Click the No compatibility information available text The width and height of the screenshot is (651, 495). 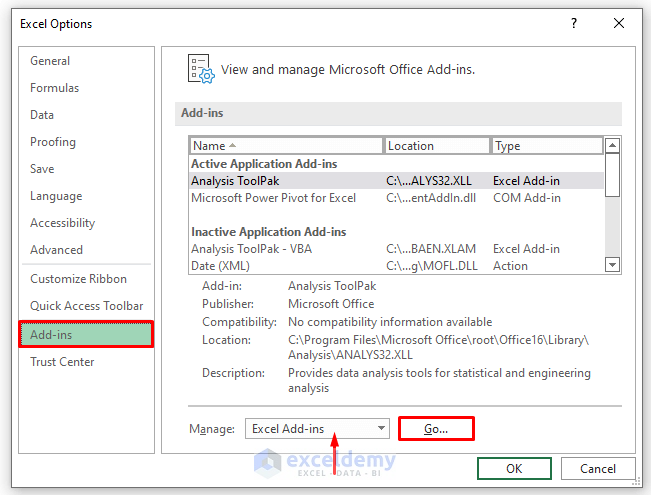click(390, 322)
